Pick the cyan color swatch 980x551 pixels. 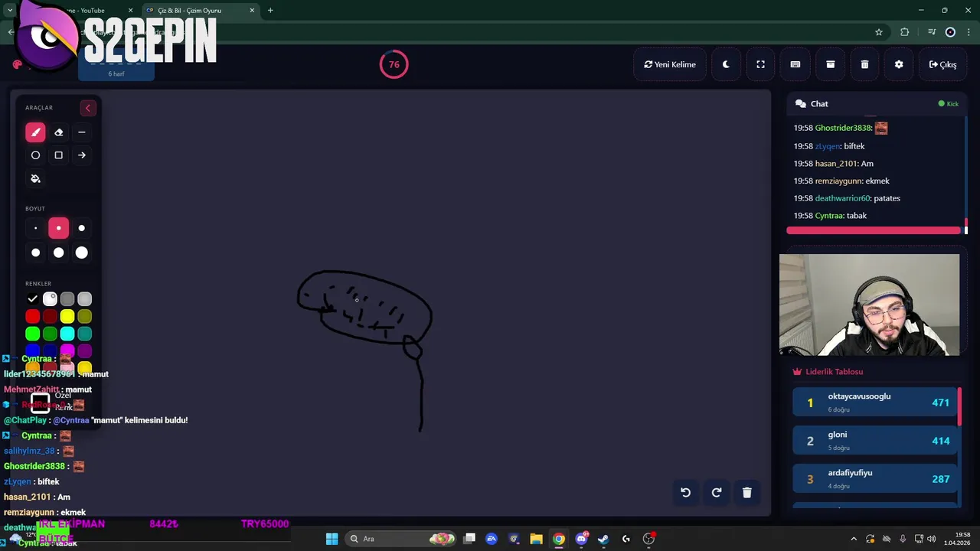[x=67, y=334]
